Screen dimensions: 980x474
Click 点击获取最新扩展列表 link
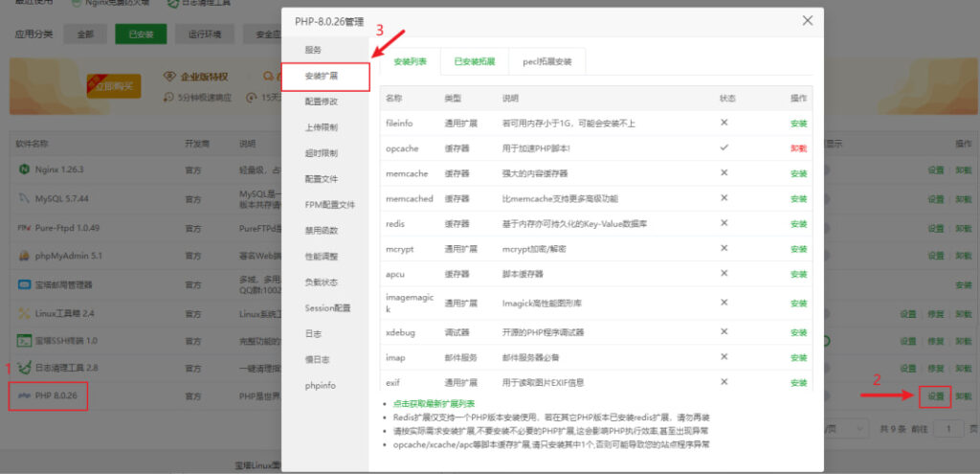point(434,404)
